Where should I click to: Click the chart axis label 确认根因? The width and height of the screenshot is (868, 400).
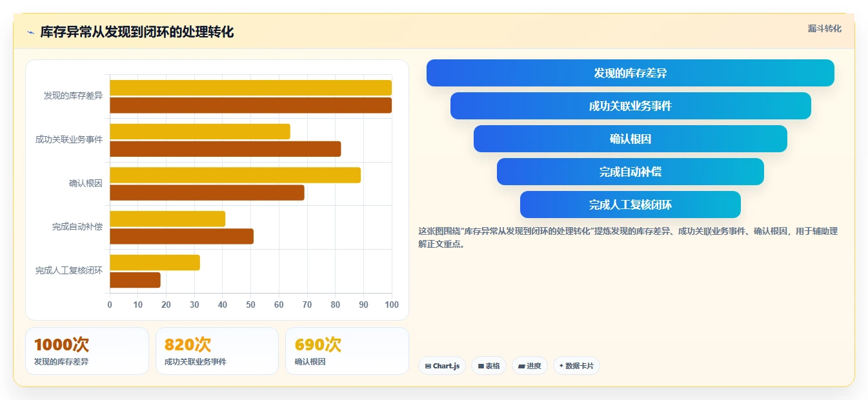coord(86,183)
